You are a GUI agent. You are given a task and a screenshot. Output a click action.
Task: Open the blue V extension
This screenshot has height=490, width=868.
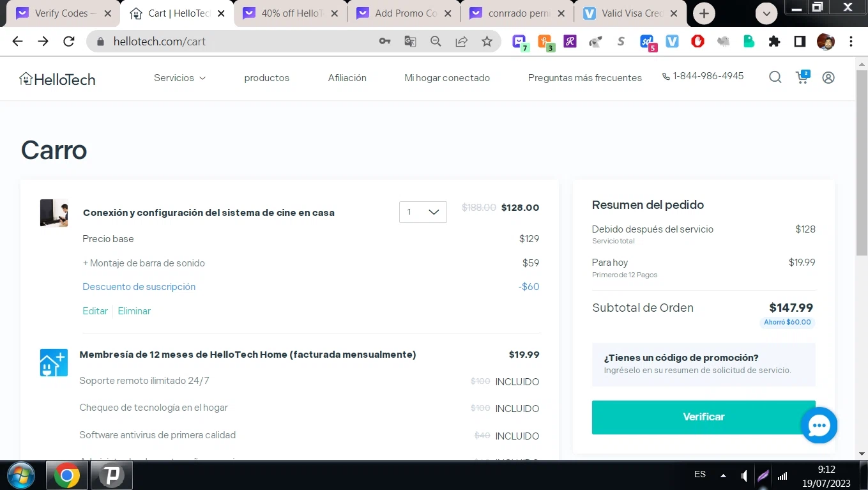[672, 42]
